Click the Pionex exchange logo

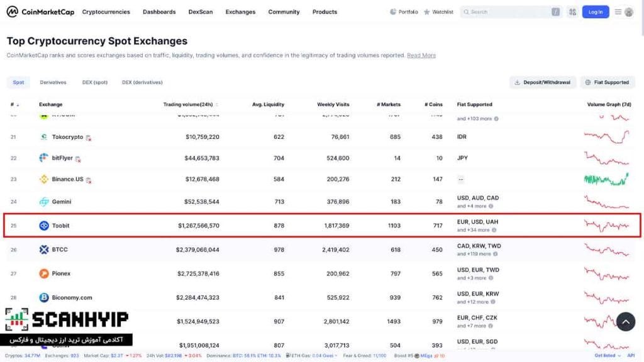[x=44, y=273]
